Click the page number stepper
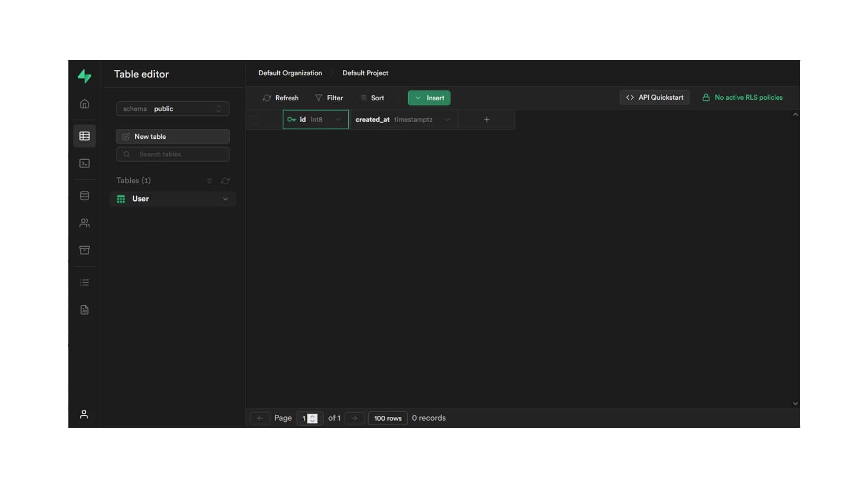This screenshot has width=868, height=488. click(x=312, y=418)
